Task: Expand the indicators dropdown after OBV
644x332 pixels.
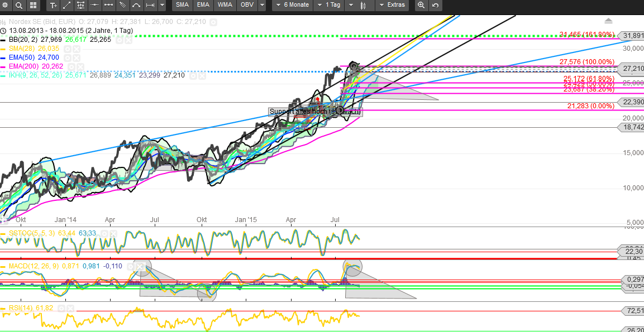Action: click(262, 6)
